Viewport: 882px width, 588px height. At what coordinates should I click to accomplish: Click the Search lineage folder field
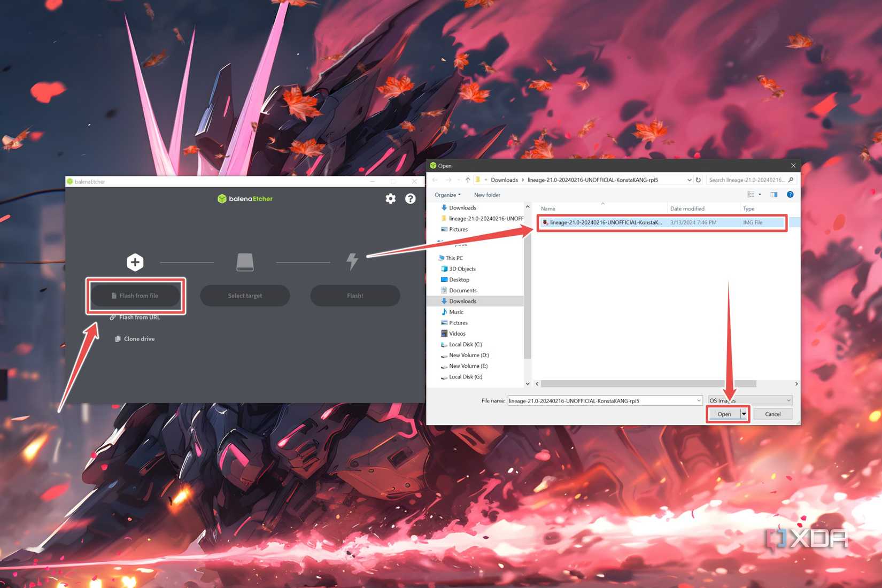point(747,180)
